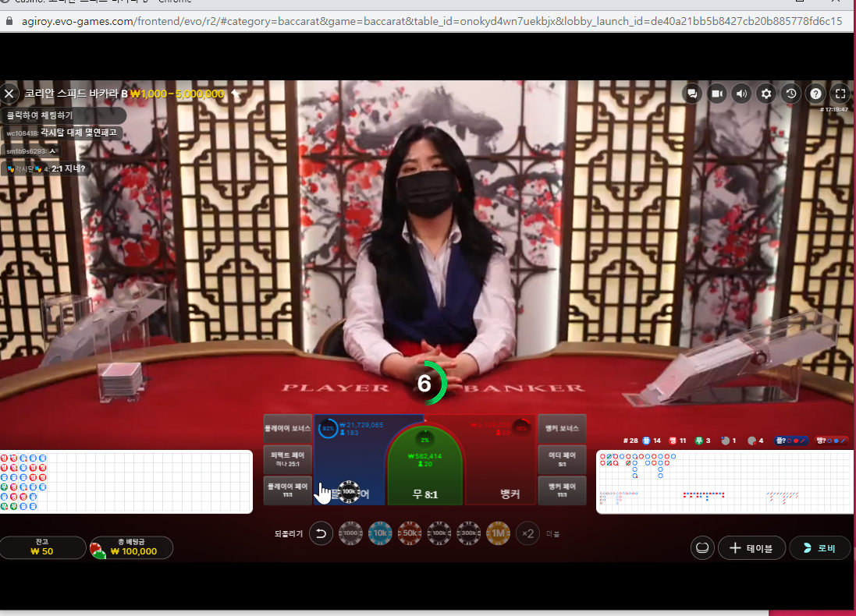Open game history clock icon
This screenshot has height=616, width=856.
point(790,94)
